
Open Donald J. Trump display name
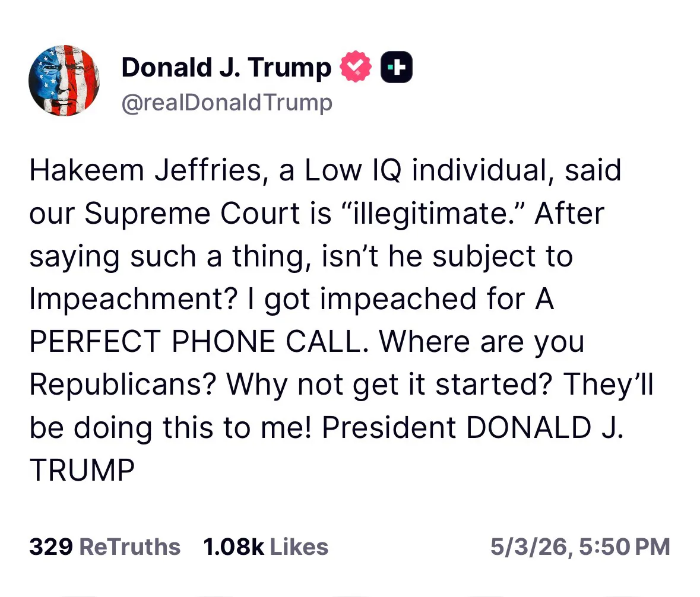[x=226, y=68]
